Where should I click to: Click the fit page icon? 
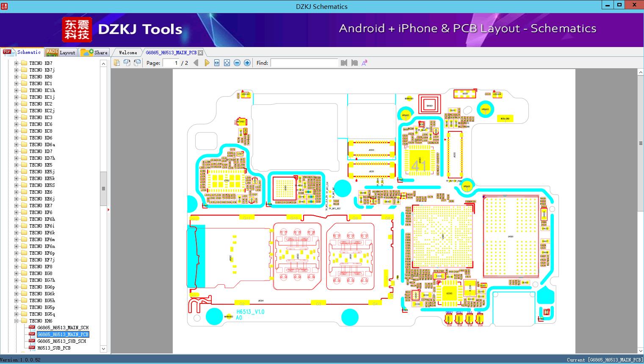227,63
